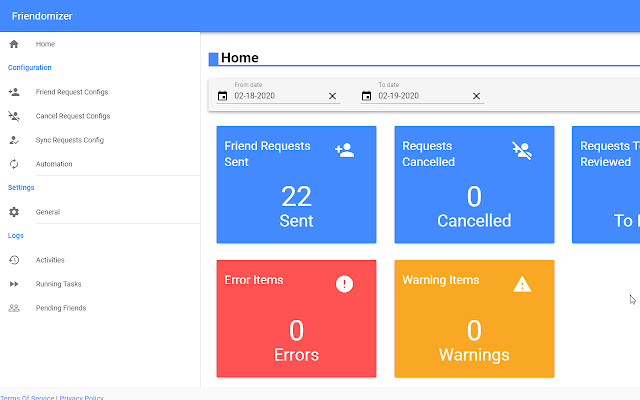This screenshot has height=400, width=640.
Task: Click the Activities history icon
Action: pyautogui.click(x=14, y=260)
